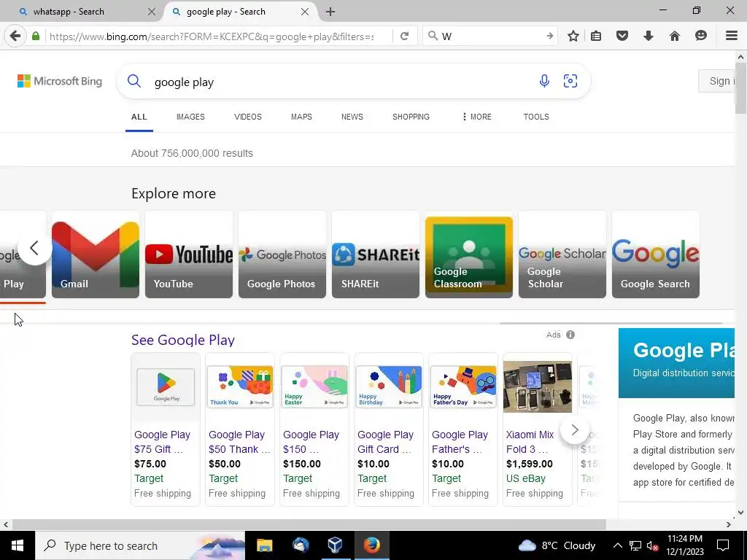Submit the browser search bar arrow
Screen dimensions: 747x560
(550, 36)
